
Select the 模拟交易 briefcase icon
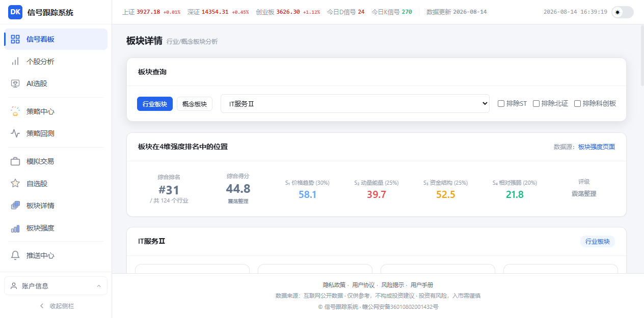(15, 161)
